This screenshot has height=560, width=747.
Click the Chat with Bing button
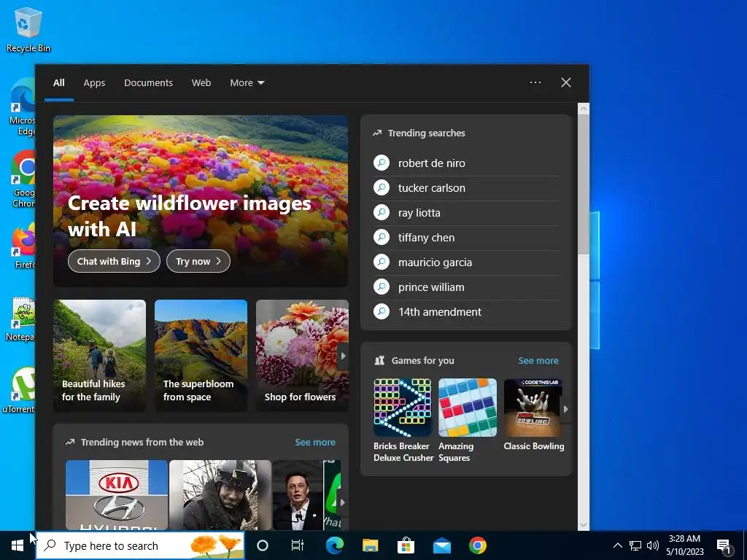pos(114,261)
